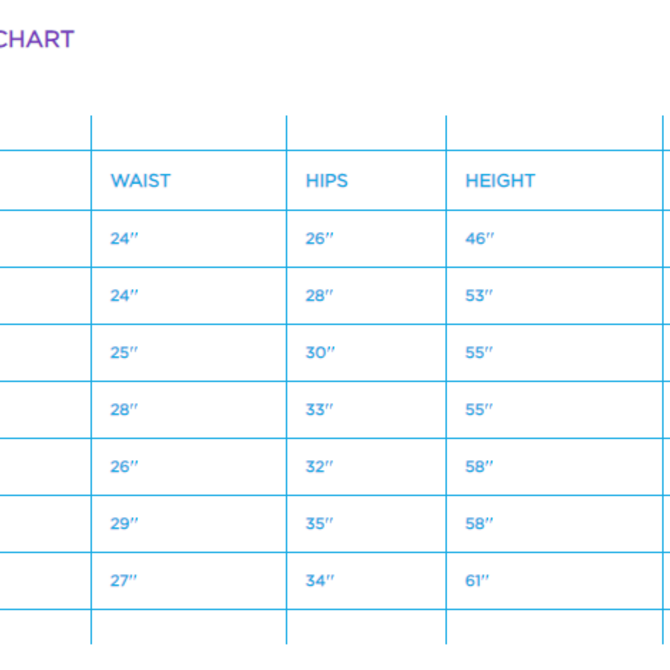The height and width of the screenshot is (670, 670).
Task: Select the 33″ hips measurement
Action: [x=320, y=409]
